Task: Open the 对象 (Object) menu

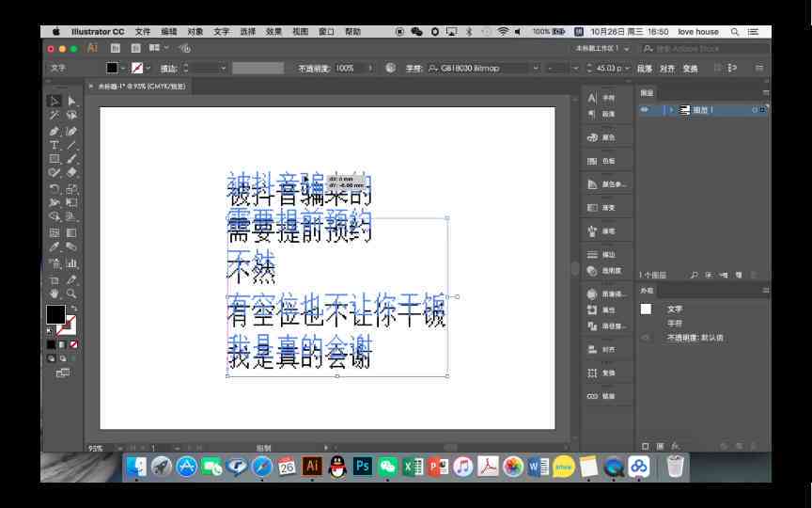Action: pos(195,32)
